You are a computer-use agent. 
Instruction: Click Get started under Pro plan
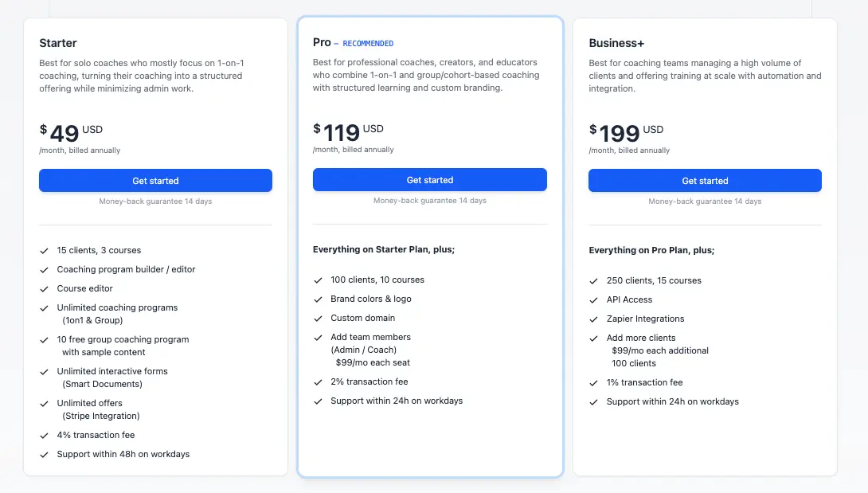coord(429,180)
